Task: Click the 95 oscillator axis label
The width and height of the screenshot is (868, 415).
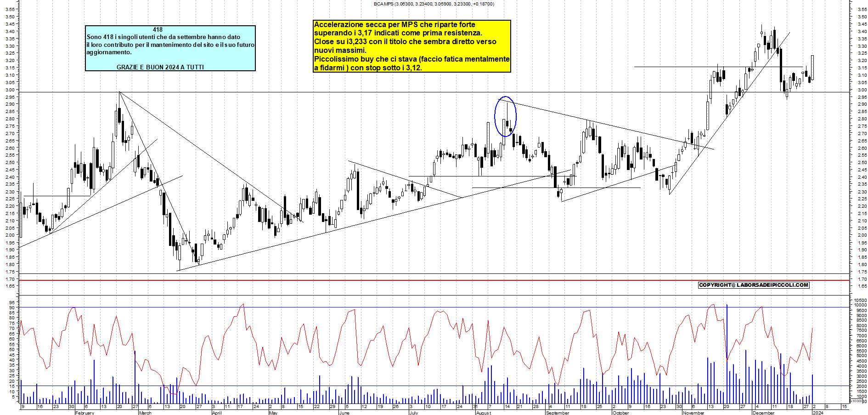Action: pos(12,302)
